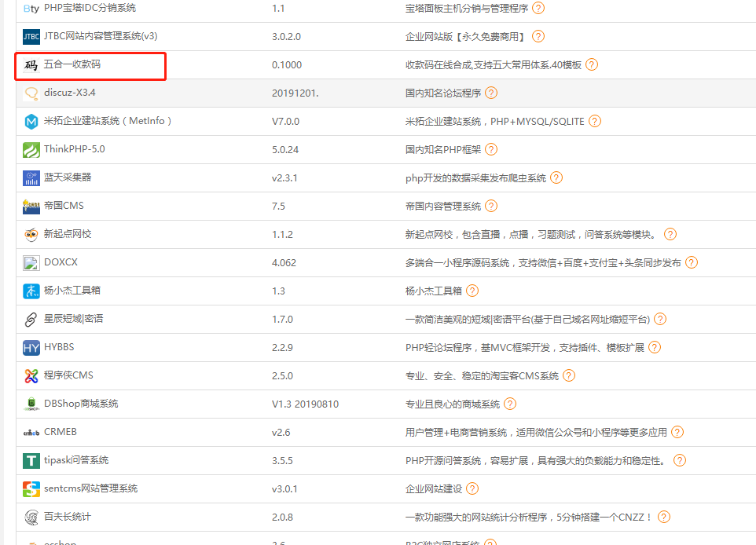Open help icon beside 淘宝客CMS系统 description
The width and height of the screenshot is (756, 545).
pos(569,375)
